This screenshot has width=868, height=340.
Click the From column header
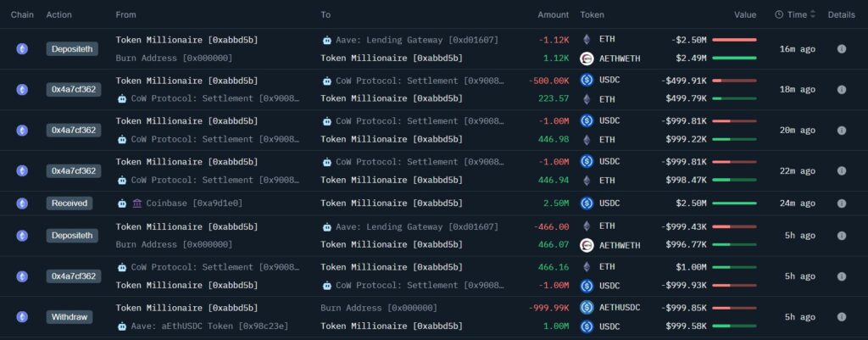coord(125,15)
